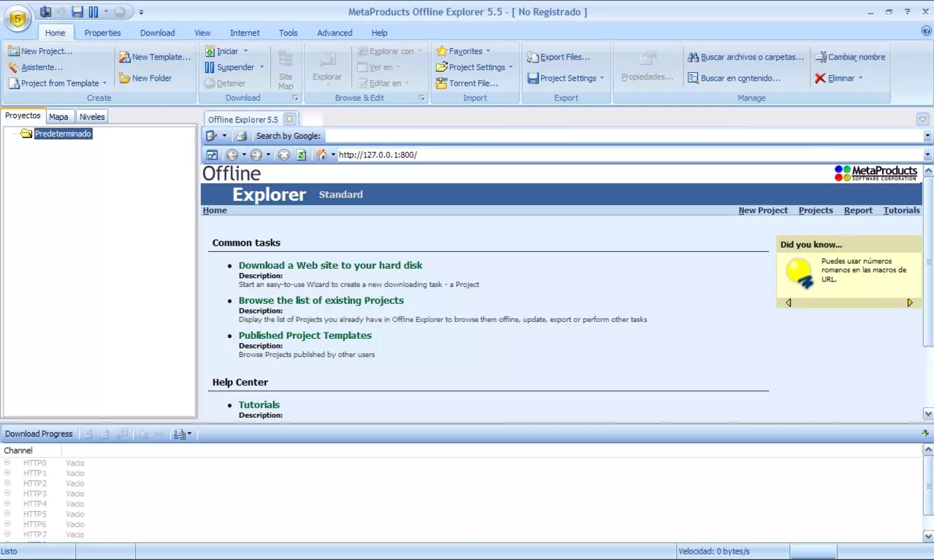Open the Download group dialog launcher
Image resolution: width=934 pixels, height=560 pixels.
(295, 98)
